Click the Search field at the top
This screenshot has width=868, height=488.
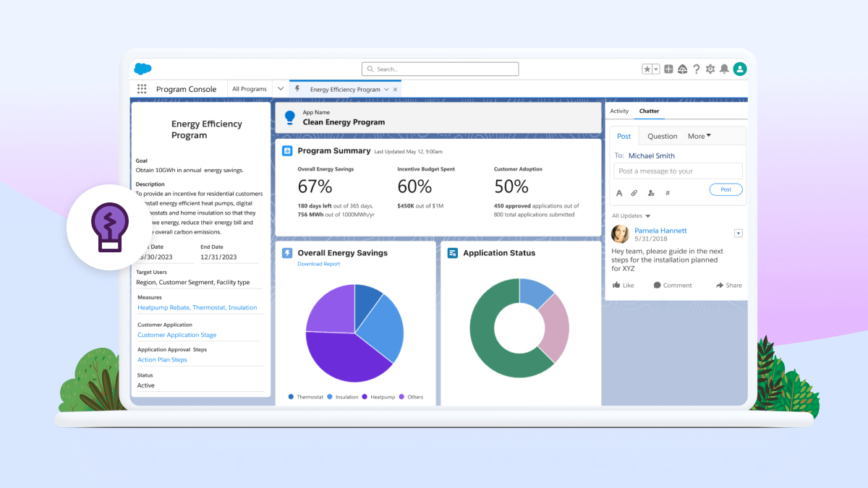[x=440, y=69]
